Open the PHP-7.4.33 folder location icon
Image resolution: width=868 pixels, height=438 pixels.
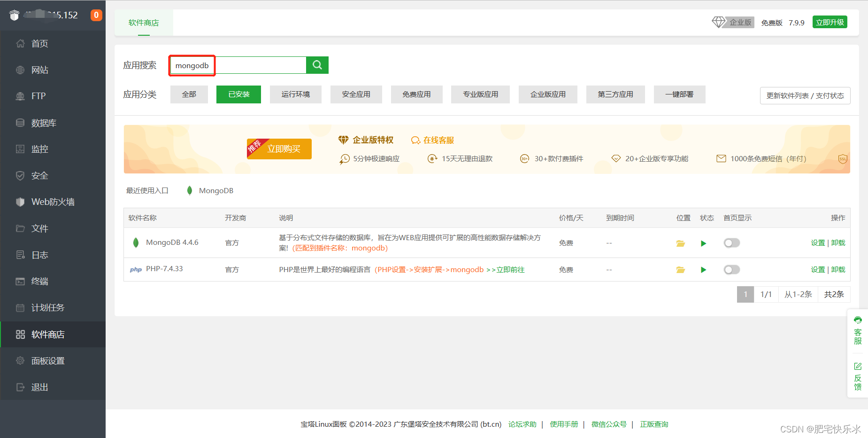(680, 270)
